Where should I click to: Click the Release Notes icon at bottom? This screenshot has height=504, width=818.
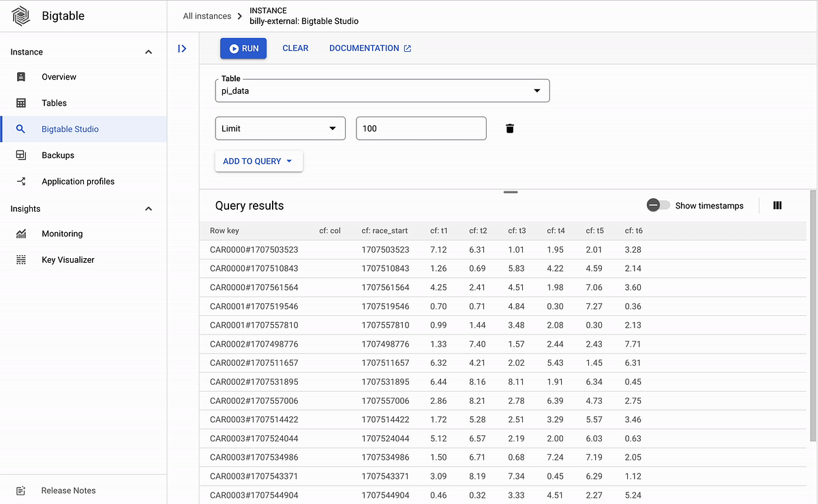[x=20, y=490]
